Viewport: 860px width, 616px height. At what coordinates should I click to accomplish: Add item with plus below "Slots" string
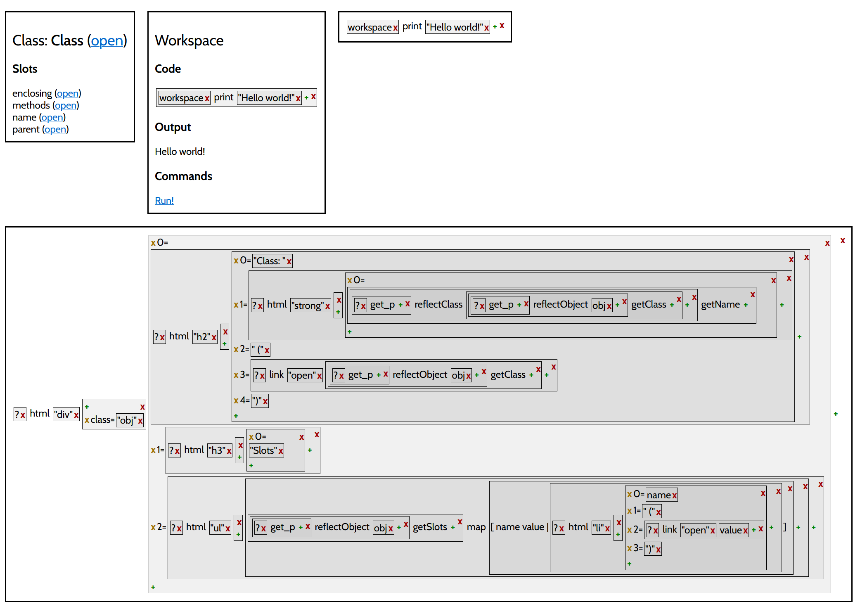pos(251,465)
